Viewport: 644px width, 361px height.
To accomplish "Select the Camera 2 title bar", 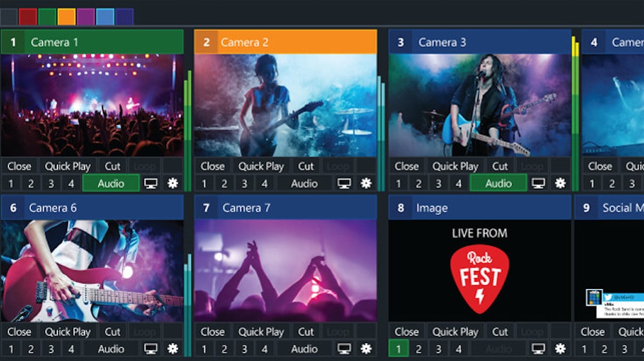I will click(x=285, y=42).
